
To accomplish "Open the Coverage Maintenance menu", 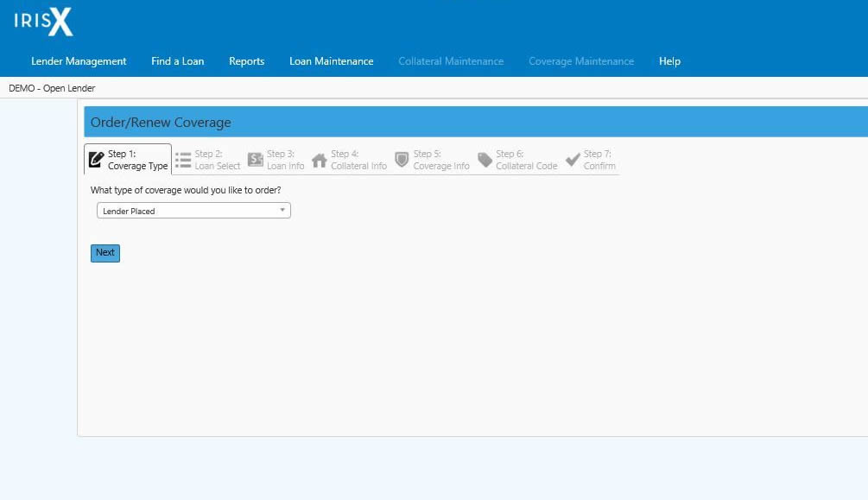I will point(581,61).
